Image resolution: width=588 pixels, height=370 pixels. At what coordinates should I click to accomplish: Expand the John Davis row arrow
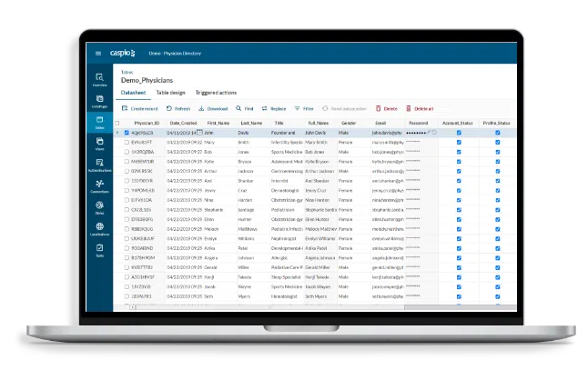point(117,133)
